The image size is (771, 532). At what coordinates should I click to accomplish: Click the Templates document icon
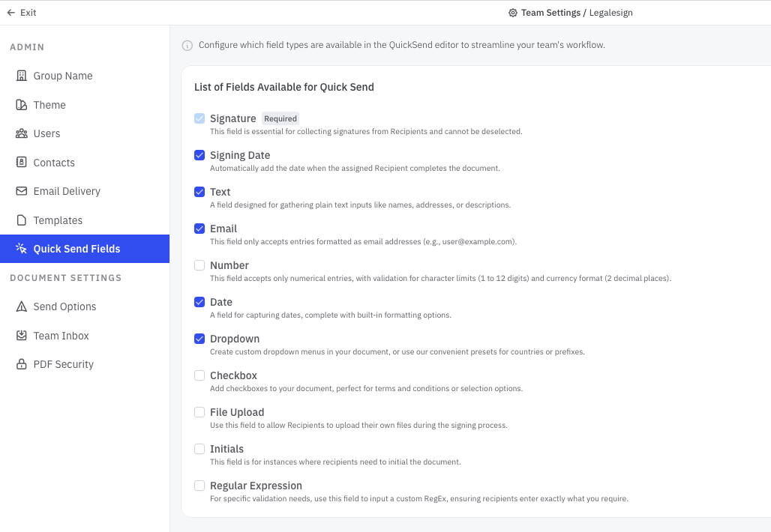point(22,220)
